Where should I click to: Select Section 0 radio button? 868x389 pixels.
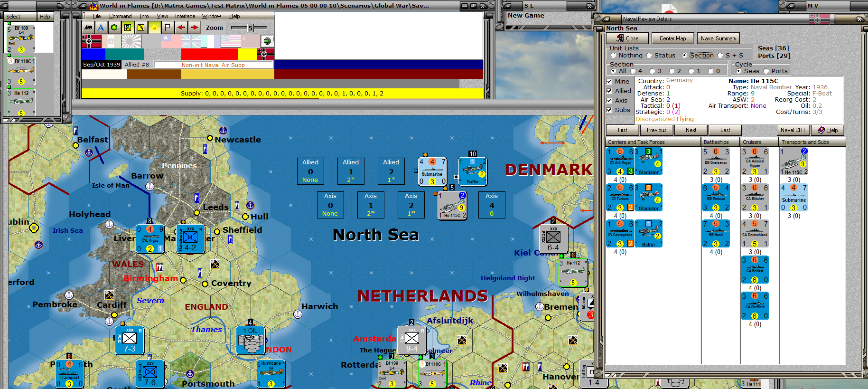[711, 71]
